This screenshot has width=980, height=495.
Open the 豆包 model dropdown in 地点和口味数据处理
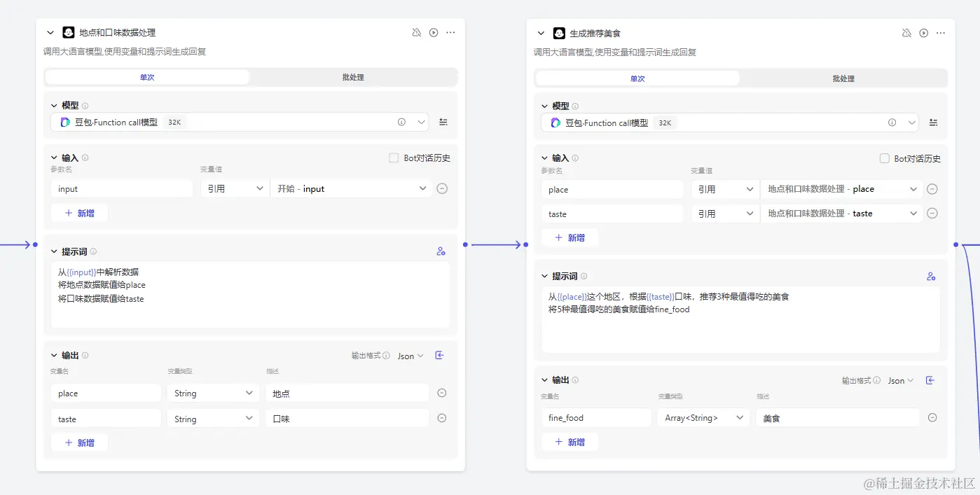(240, 122)
